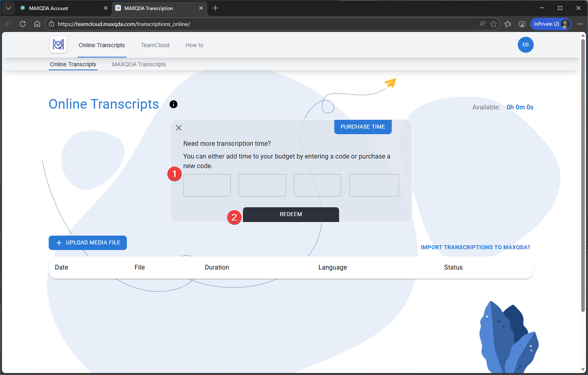
Task: Open the How to navigation item
Action: click(194, 45)
